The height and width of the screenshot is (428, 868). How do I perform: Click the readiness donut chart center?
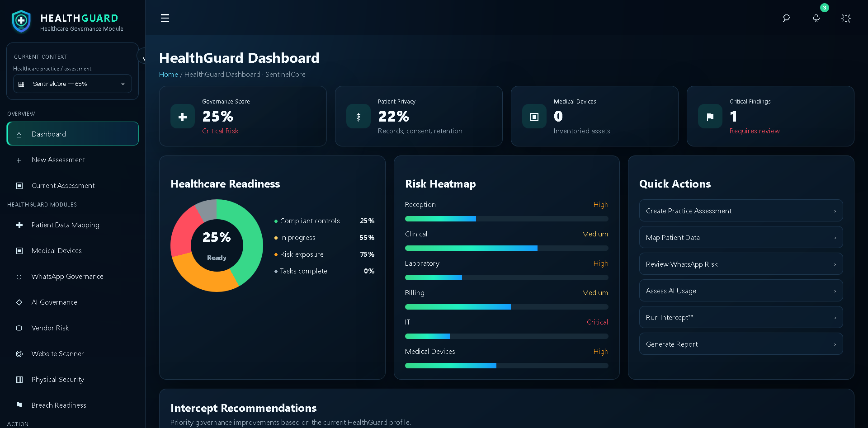click(217, 245)
